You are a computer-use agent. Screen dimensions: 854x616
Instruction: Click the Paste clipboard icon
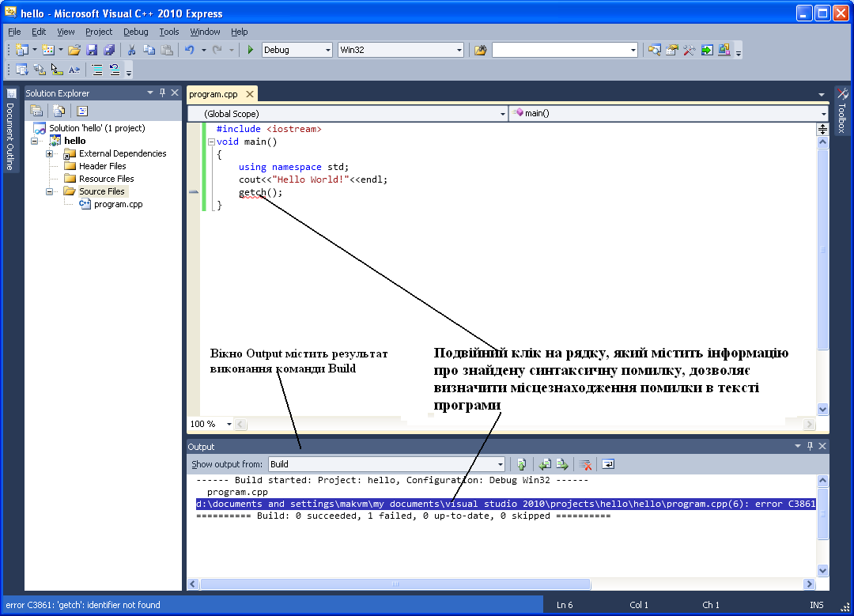tap(167, 50)
